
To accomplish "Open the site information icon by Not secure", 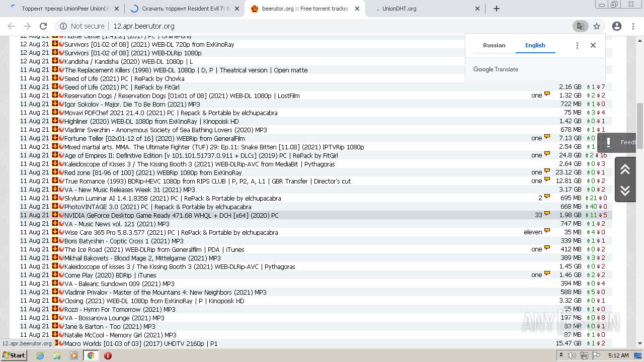I will [63, 26].
